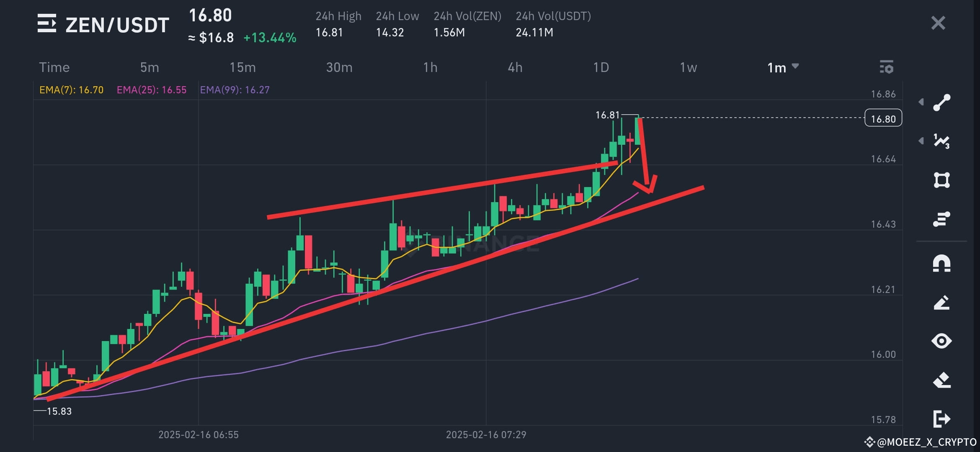Switch to the 5m interval tab
The height and width of the screenshot is (452, 980).
(150, 67)
